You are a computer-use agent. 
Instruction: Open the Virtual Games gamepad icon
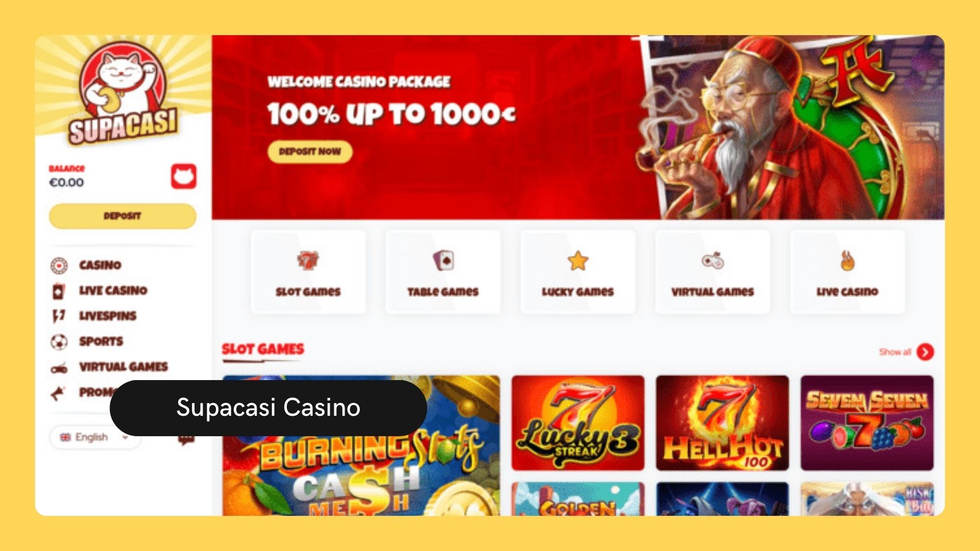coord(713,261)
